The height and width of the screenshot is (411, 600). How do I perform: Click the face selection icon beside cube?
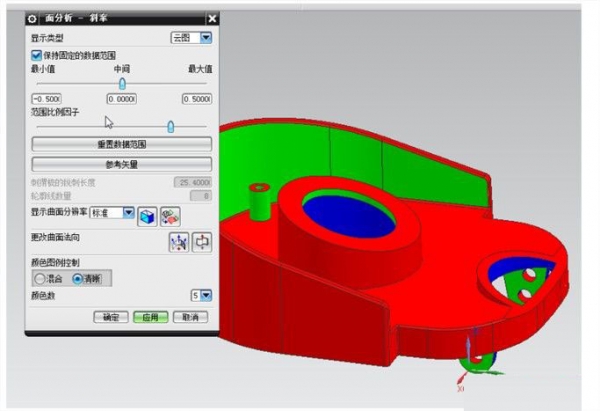[170, 217]
